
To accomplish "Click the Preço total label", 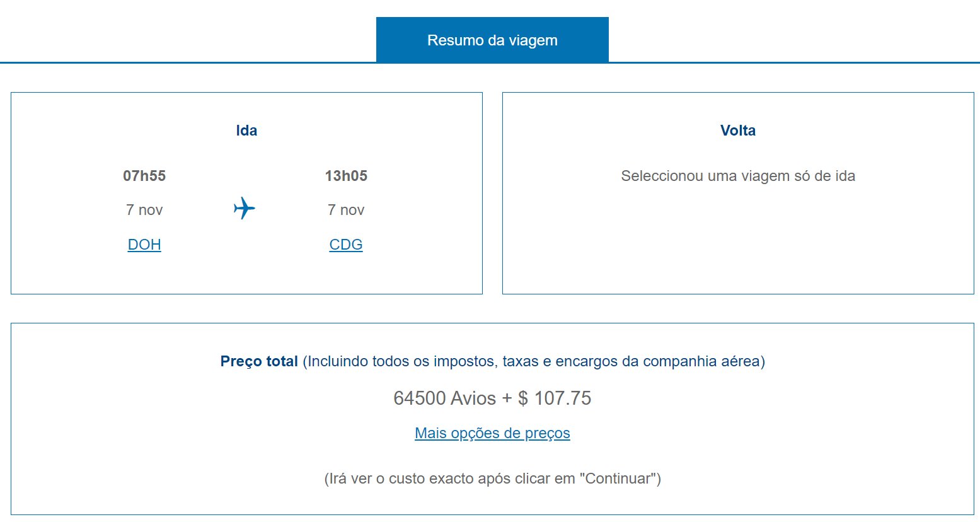I will tap(259, 361).
